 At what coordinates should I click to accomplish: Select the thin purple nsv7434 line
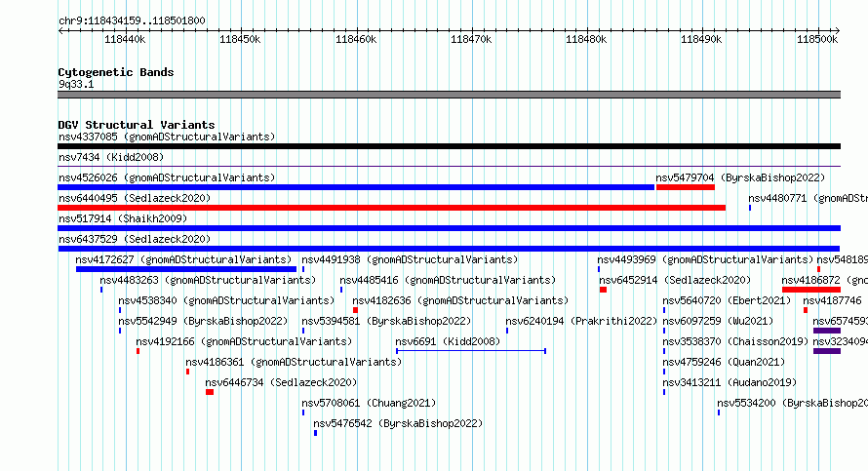click(449, 166)
